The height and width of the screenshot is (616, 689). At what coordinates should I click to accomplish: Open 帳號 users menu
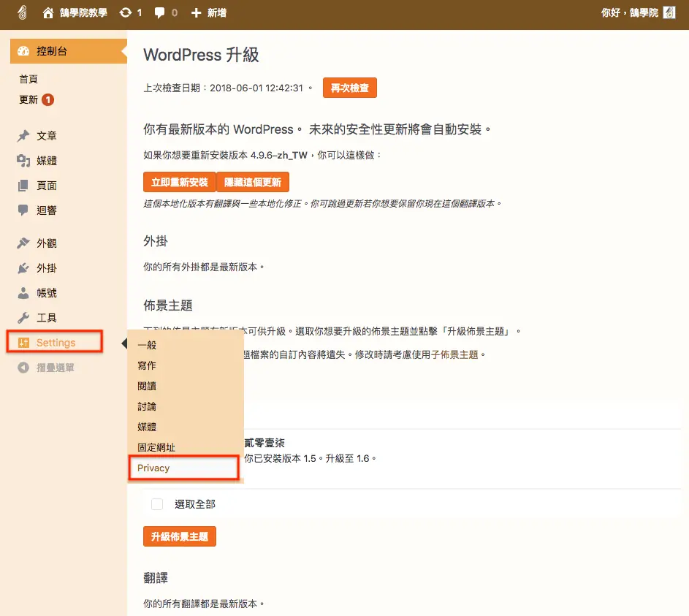tap(47, 293)
